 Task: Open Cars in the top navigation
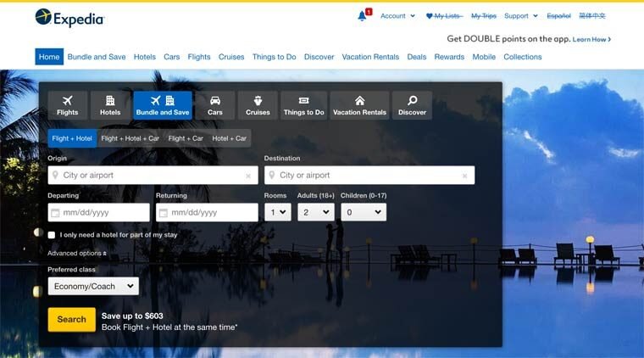pyautogui.click(x=172, y=57)
